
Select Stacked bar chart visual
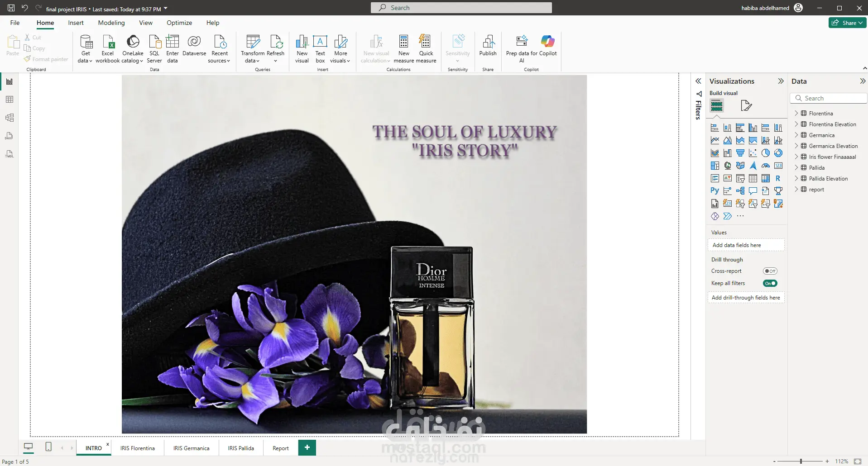(x=715, y=128)
